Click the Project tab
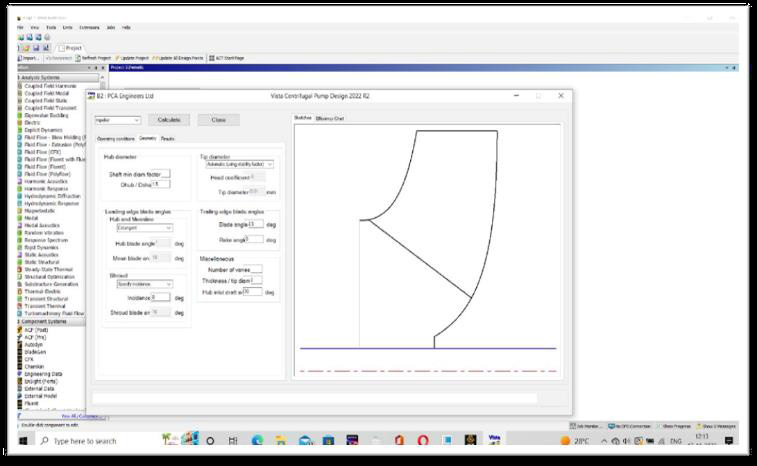The width and height of the screenshot is (757, 466). coord(70,48)
